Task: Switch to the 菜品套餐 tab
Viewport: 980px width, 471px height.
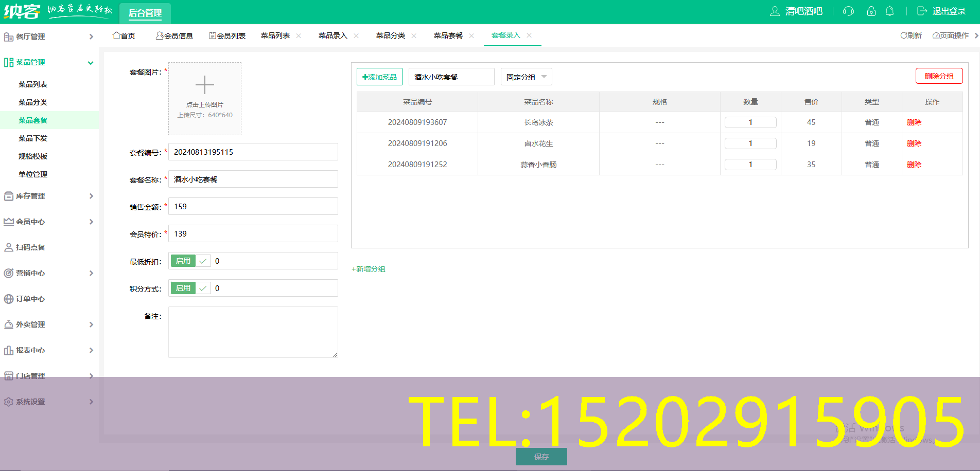Action: click(x=448, y=35)
